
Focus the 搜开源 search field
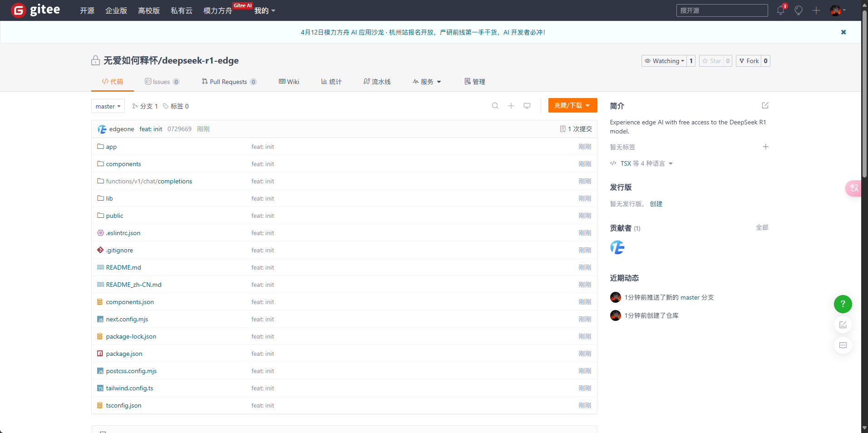coord(722,10)
